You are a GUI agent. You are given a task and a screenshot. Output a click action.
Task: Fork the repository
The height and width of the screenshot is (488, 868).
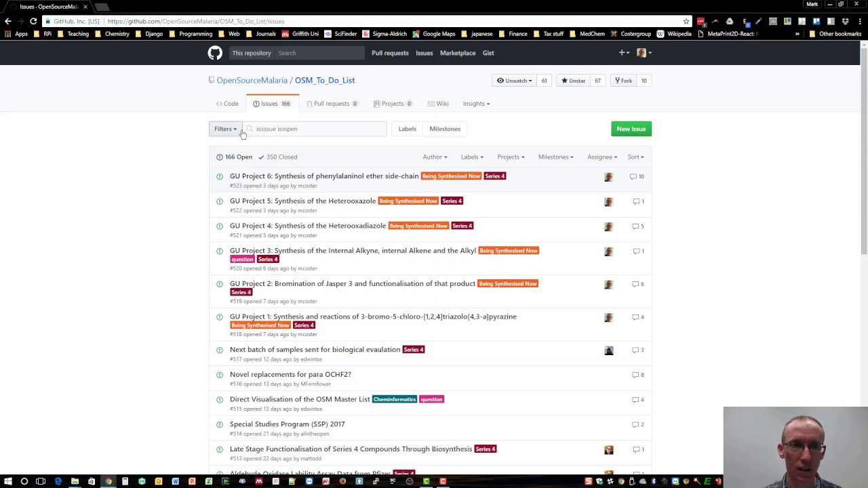(x=623, y=81)
